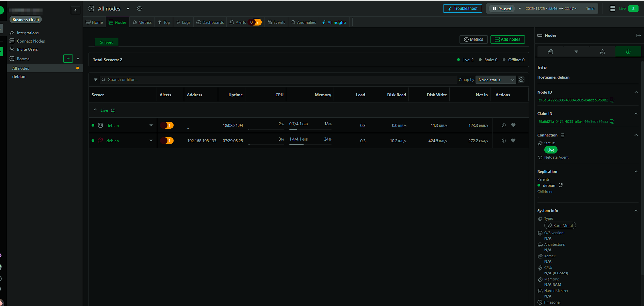Viewport: 644px width, 306px height.
Task: Open the Node status group-by dropdown
Action: click(x=496, y=80)
